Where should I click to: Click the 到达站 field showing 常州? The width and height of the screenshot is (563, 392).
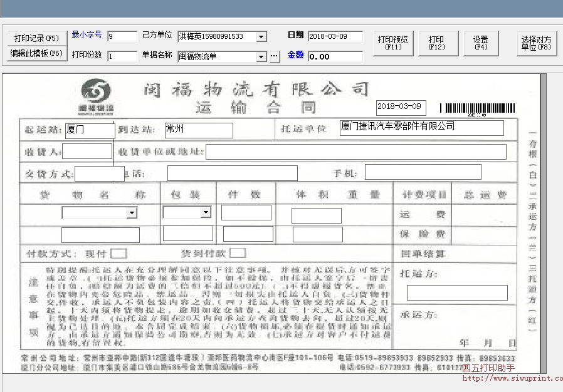(x=198, y=130)
